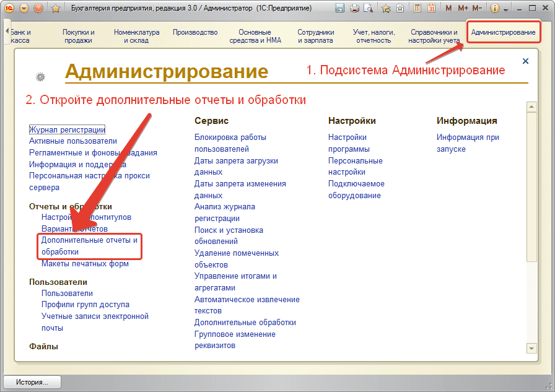This screenshot has height=392, width=555.
Task: Click the M memory button
Action: 449,8
